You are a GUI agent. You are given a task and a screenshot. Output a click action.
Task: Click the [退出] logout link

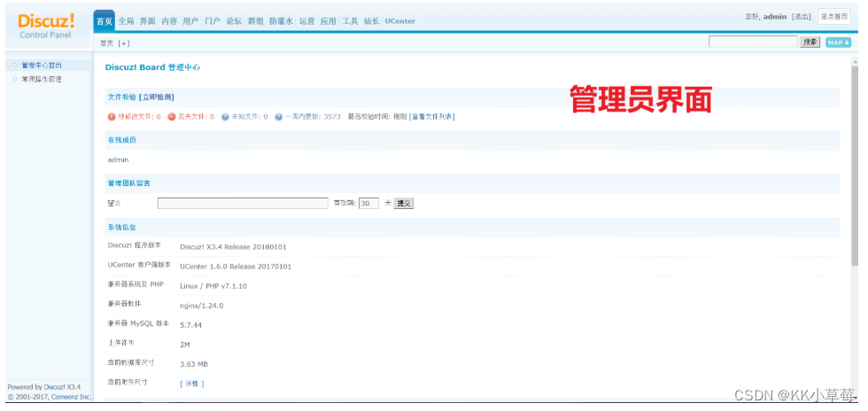tap(802, 17)
